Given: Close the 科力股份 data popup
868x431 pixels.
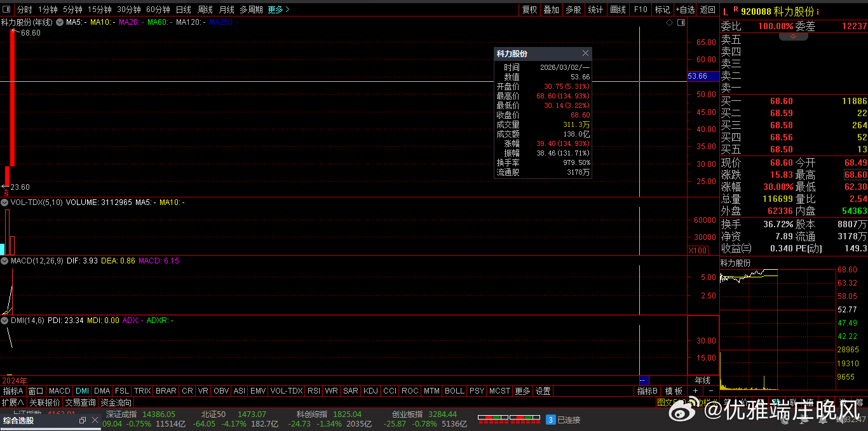Looking at the screenshot, I should [585, 53].
